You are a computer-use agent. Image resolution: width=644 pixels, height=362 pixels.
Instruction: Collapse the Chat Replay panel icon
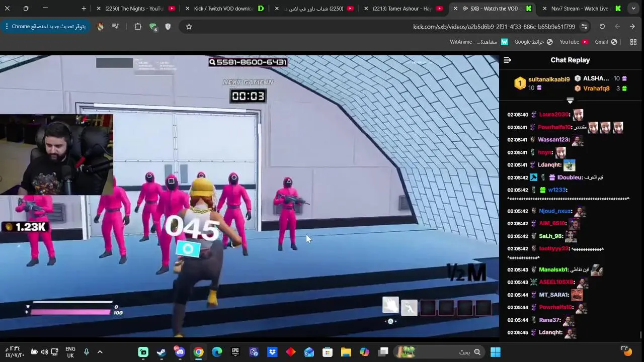click(x=507, y=60)
